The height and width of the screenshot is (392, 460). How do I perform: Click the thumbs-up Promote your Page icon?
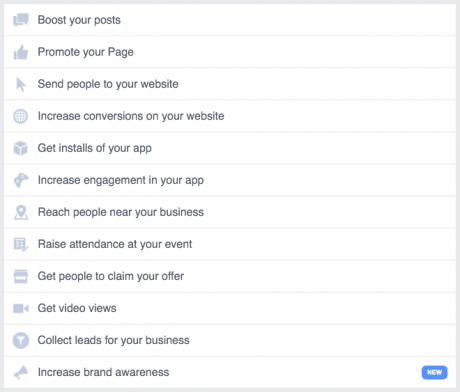coord(21,52)
